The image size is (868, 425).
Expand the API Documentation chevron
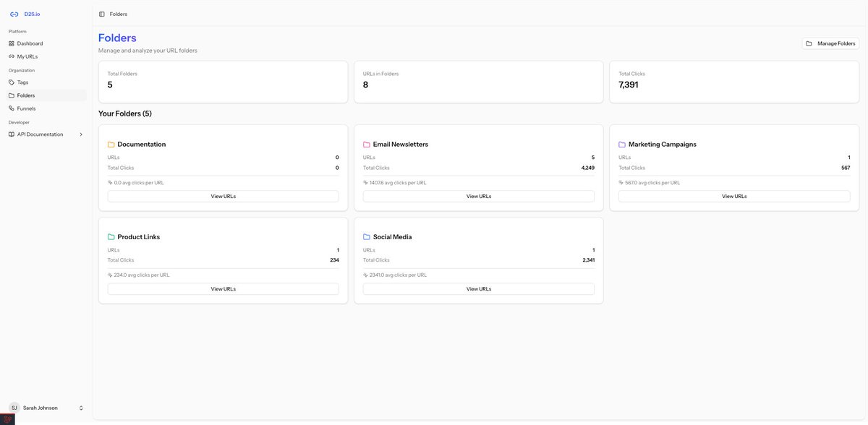tap(81, 134)
